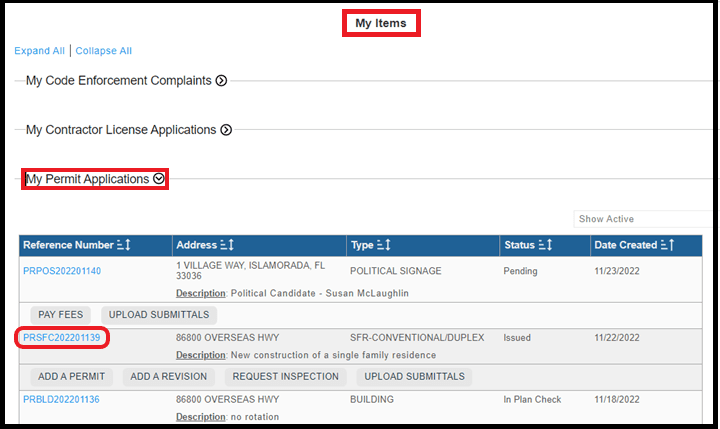Open permit PRBLD202201136
This screenshot has height=429, width=720.
[x=61, y=400]
